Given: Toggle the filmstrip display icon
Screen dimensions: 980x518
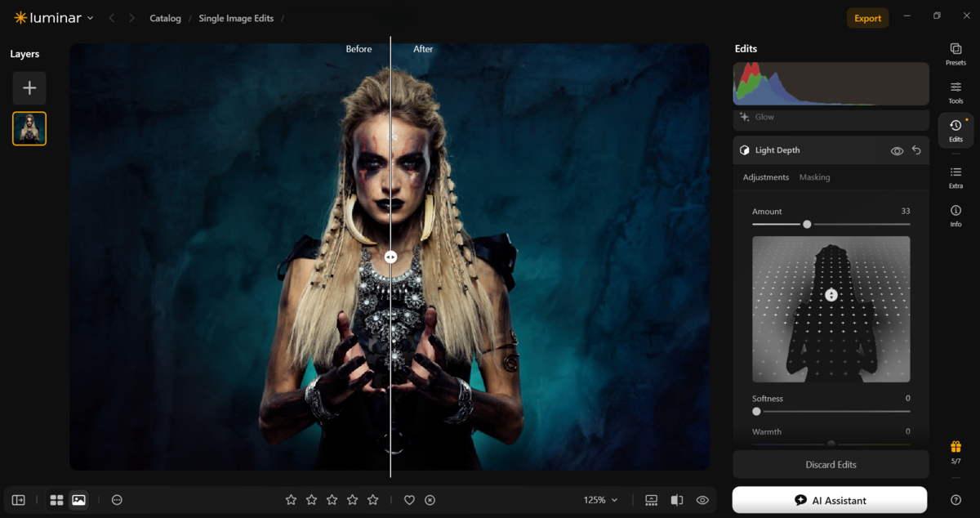Looking at the screenshot, I should [652, 500].
